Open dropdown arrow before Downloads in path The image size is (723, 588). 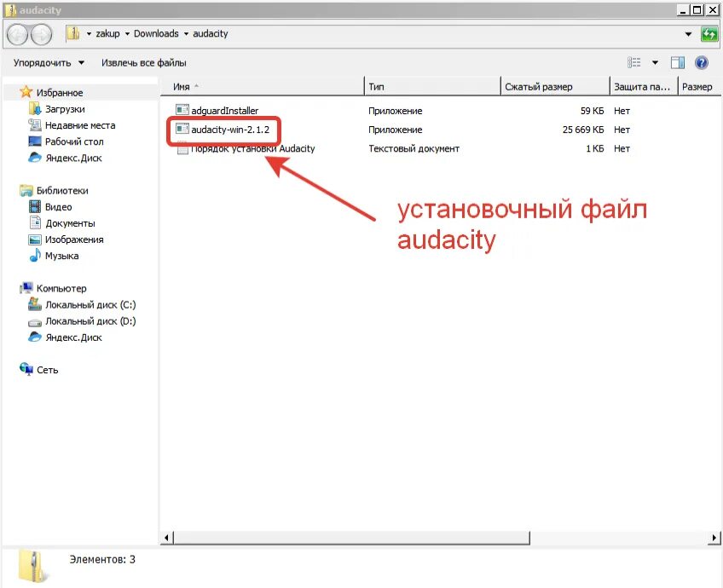[x=127, y=33]
